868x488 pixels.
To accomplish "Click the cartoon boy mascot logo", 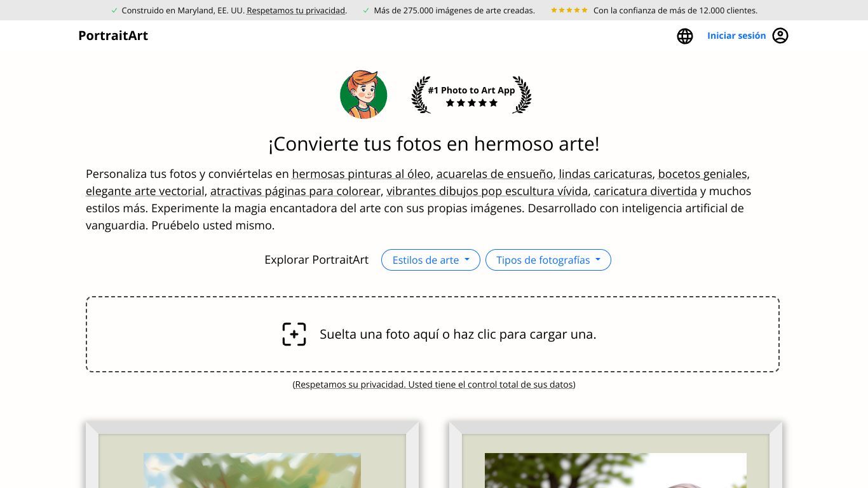I will [363, 95].
